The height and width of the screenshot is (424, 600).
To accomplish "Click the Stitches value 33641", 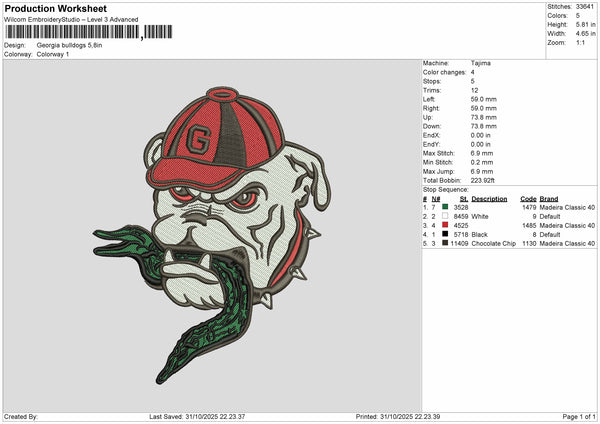I will coord(585,7).
